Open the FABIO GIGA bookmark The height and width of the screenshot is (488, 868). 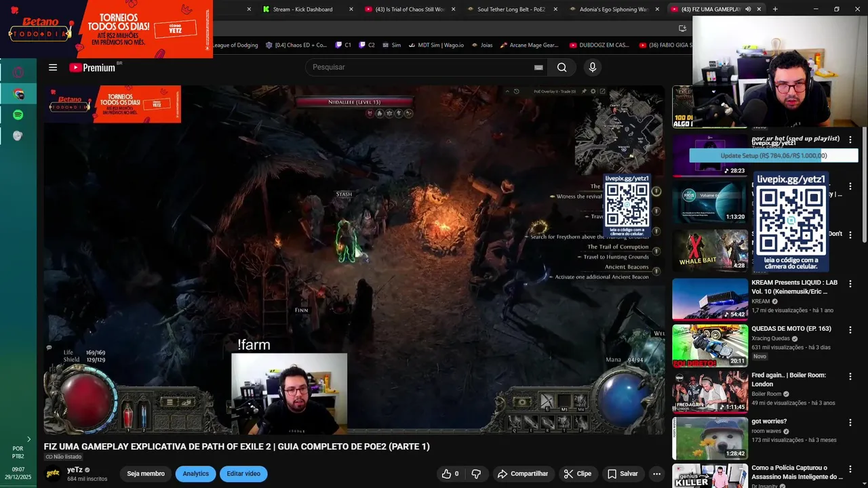tap(666, 45)
